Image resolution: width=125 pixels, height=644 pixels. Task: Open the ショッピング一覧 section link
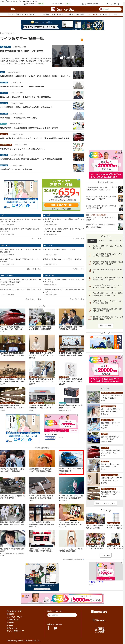click(x=77, y=299)
